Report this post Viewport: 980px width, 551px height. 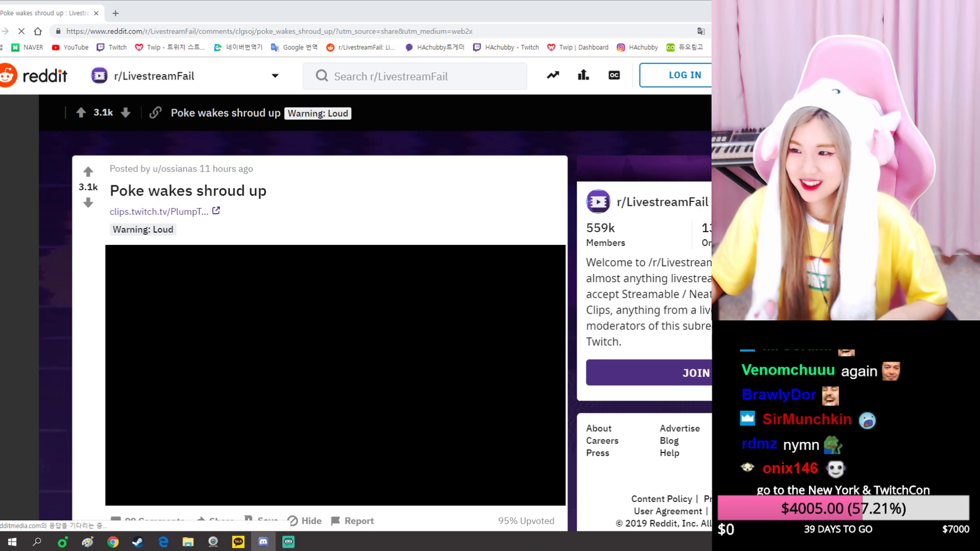[x=352, y=521]
